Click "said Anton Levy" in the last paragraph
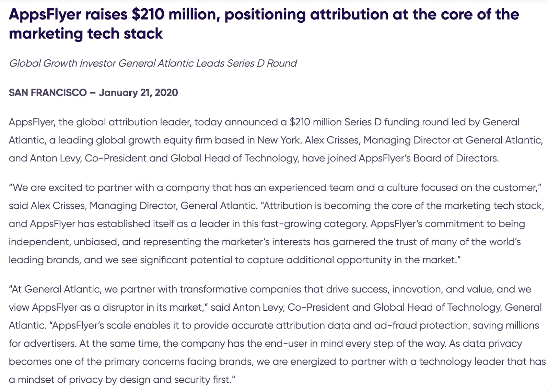549x392 pixels. (x=247, y=307)
